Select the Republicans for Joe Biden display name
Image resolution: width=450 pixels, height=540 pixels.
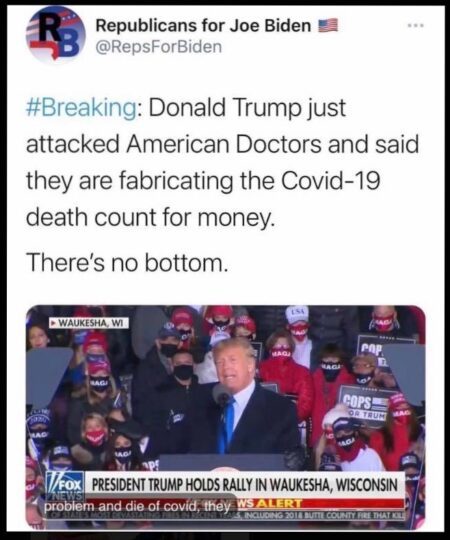[203, 25]
